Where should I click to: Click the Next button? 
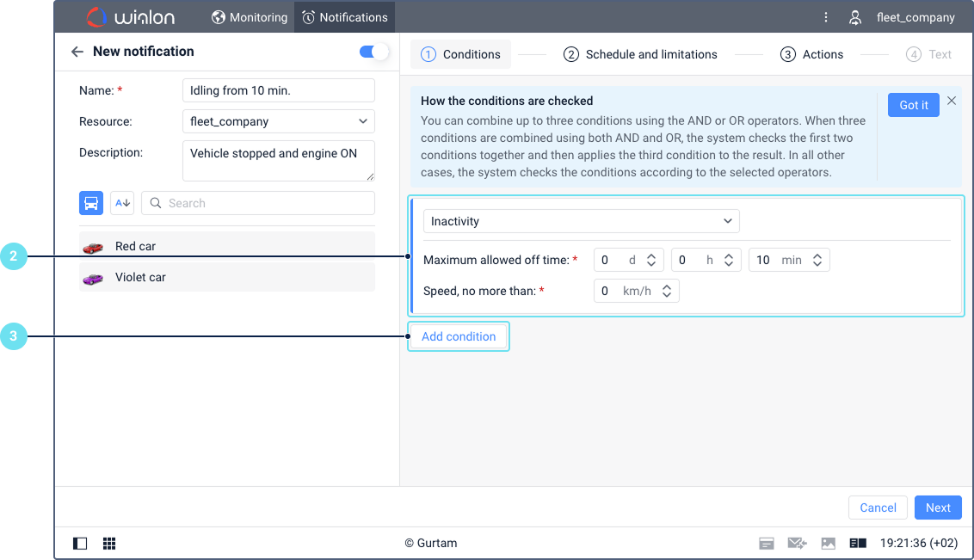click(938, 508)
